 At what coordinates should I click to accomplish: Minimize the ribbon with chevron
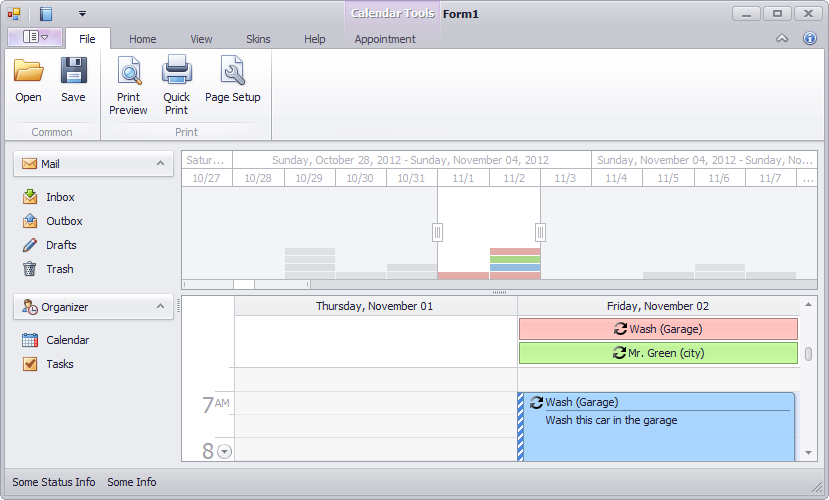pyautogui.click(x=782, y=38)
